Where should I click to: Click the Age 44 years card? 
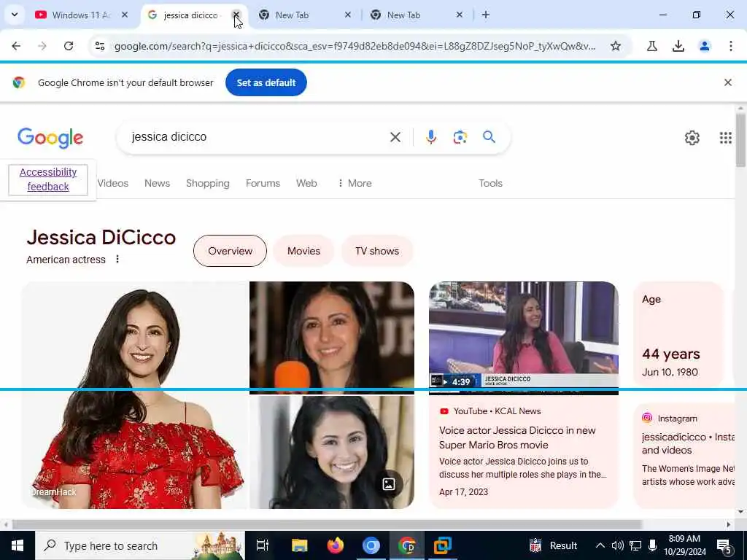(678, 335)
